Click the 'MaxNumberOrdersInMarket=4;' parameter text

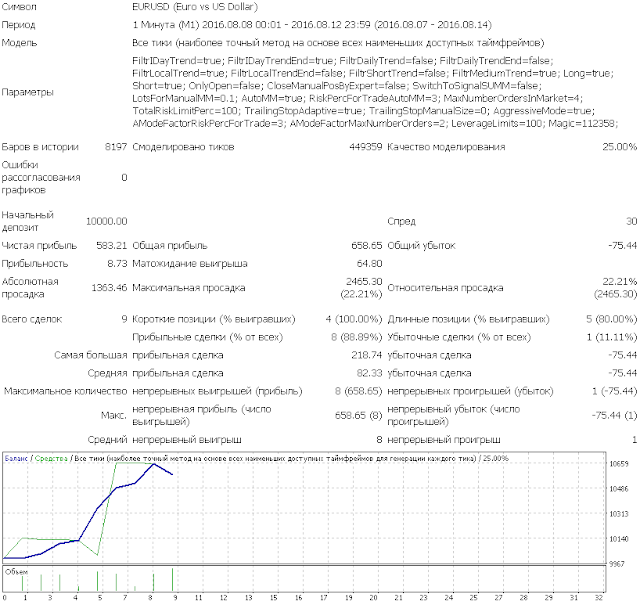click(513, 98)
